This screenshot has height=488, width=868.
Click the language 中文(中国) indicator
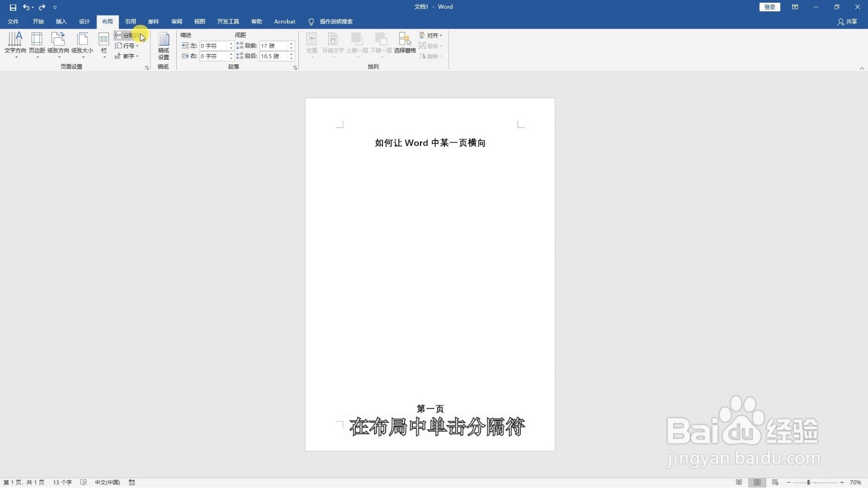click(107, 483)
